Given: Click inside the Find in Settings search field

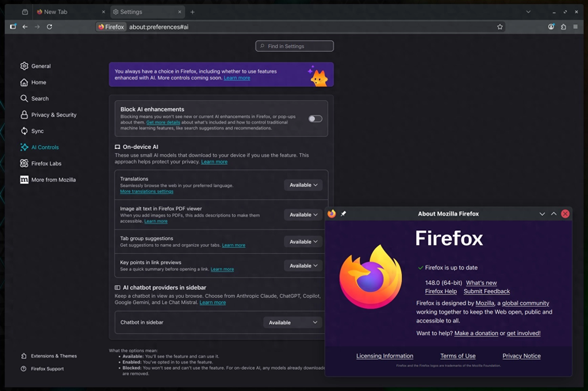Looking at the screenshot, I should coord(294,46).
